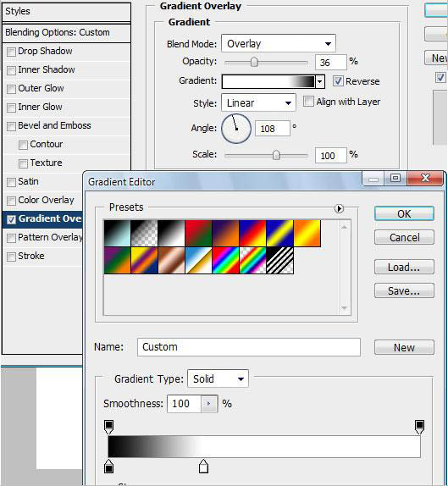Click the Angle value field
The height and width of the screenshot is (486, 448).
(273, 129)
